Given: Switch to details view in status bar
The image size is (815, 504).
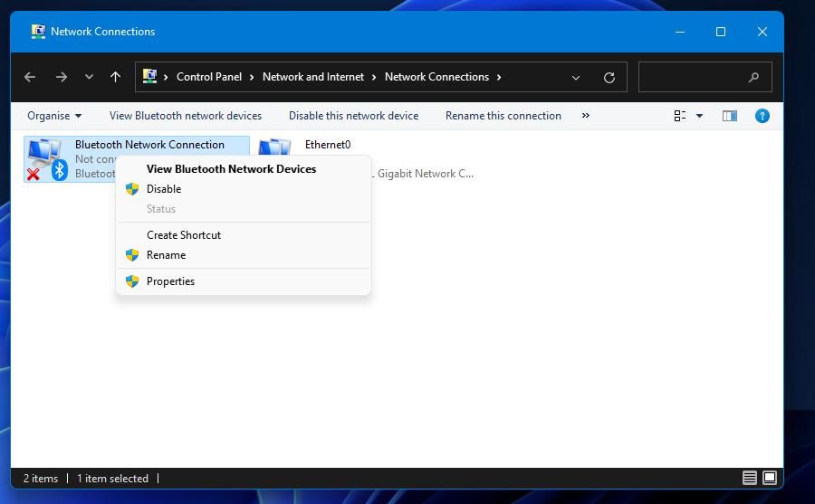Looking at the screenshot, I should pos(750,478).
